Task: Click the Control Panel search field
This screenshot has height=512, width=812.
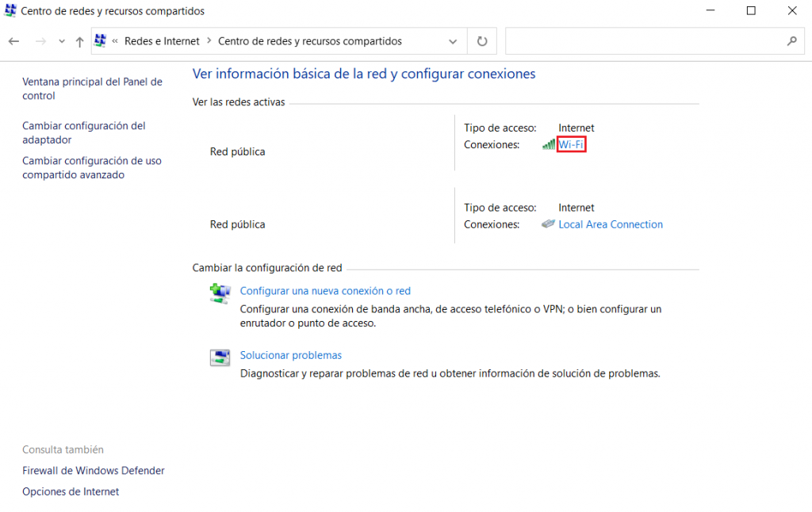Action: click(x=644, y=41)
